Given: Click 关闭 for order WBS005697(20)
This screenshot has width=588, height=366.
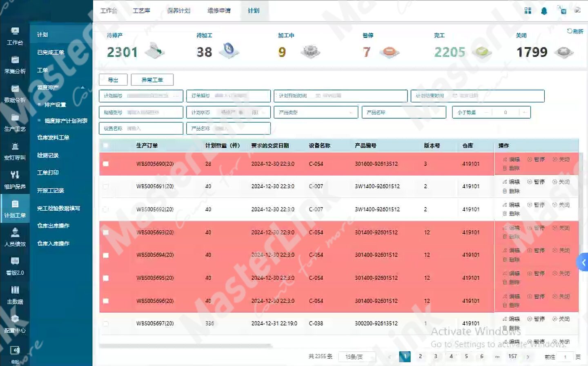Looking at the screenshot, I should tap(561, 319).
